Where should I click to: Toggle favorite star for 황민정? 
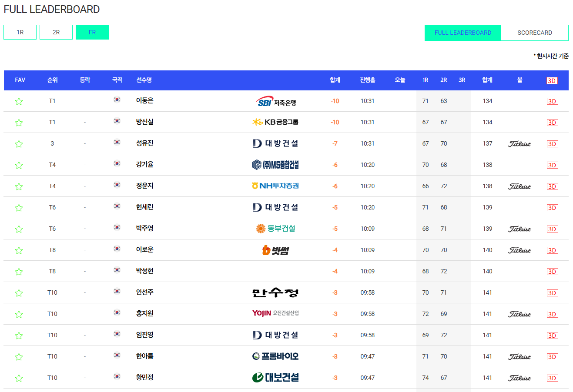19,378
